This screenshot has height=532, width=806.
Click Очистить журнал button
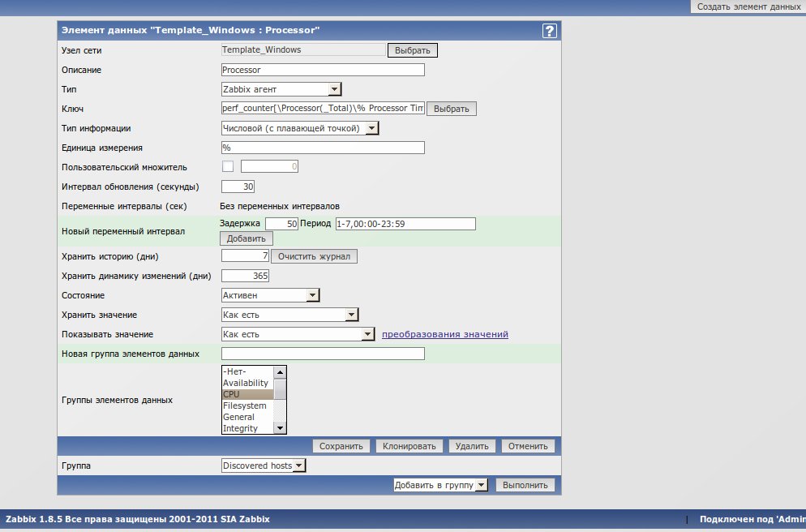coord(314,256)
